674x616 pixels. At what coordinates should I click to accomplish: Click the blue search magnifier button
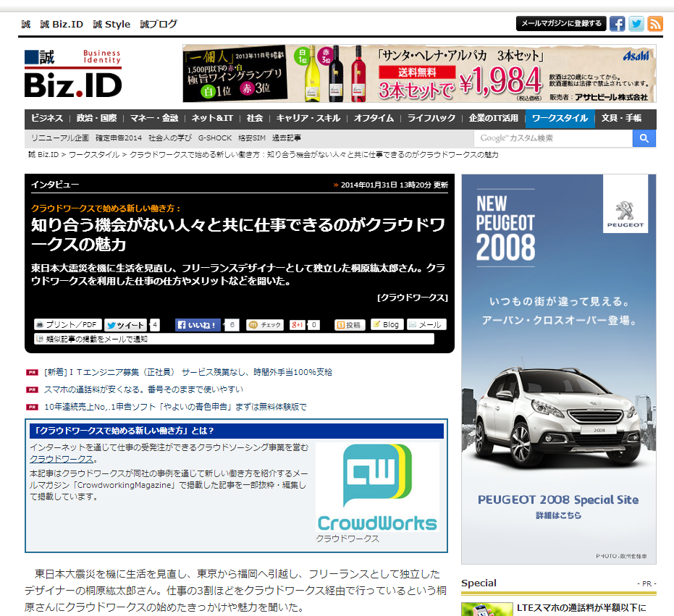point(644,138)
